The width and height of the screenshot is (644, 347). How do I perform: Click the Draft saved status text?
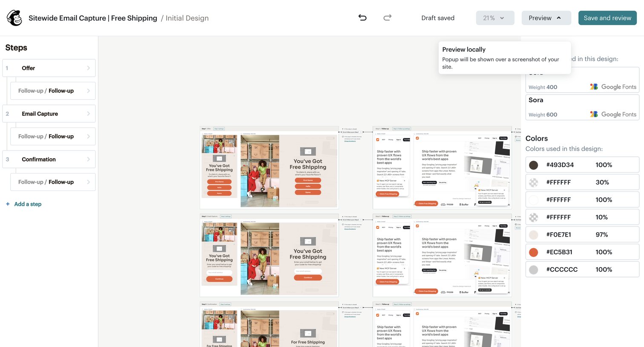[x=438, y=18]
